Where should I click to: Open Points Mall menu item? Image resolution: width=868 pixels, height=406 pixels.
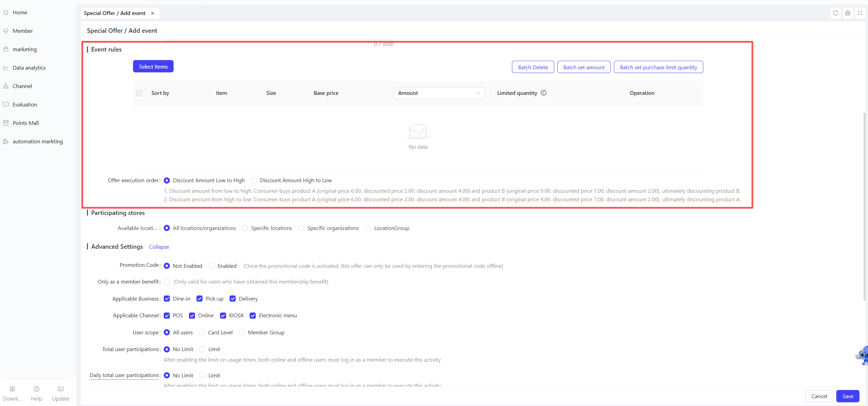[x=26, y=123]
